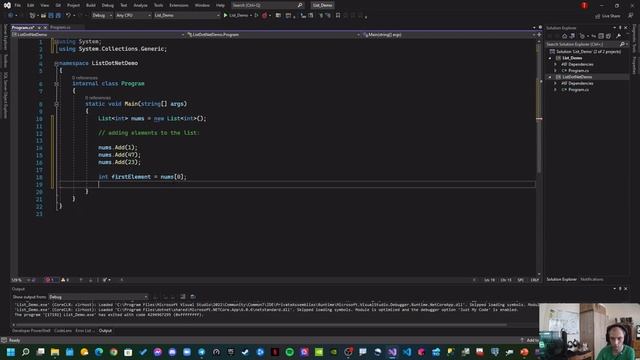Click the Home icon in Solution Explorer toolbar
This screenshot has height=360, width=640.
coord(564,36)
